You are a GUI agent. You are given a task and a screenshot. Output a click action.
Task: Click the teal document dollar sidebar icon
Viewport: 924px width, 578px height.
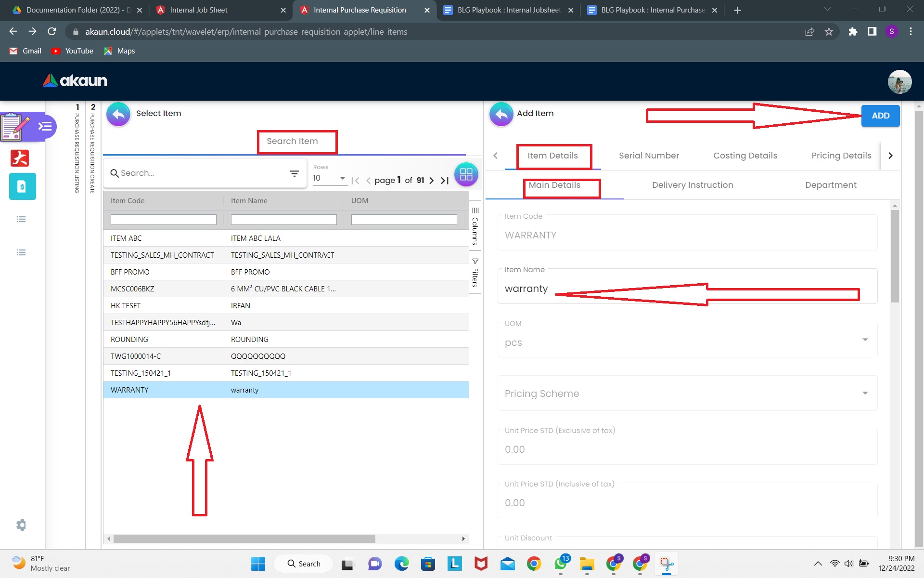[x=22, y=186]
